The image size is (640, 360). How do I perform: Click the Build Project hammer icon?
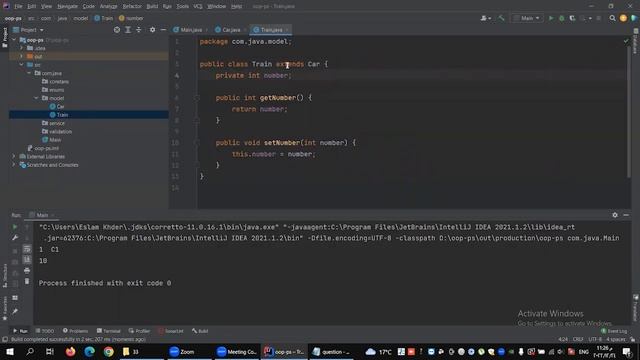(x=501, y=18)
